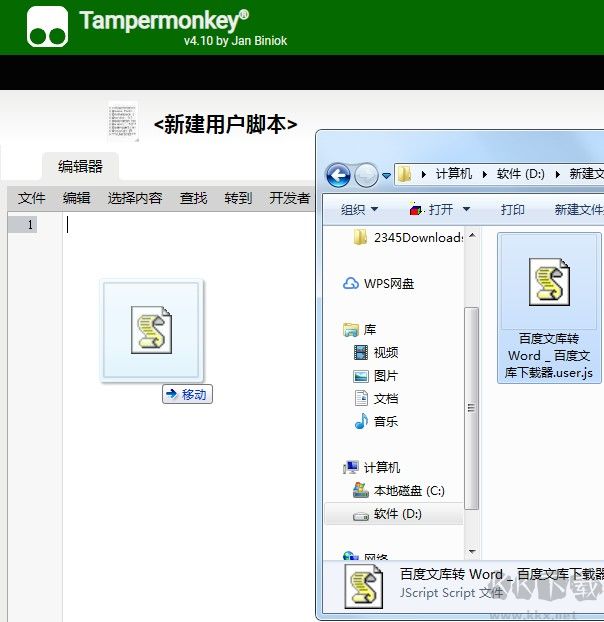Click the Tampermonkey logo icon
The image size is (604, 622).
pos(47,27)
